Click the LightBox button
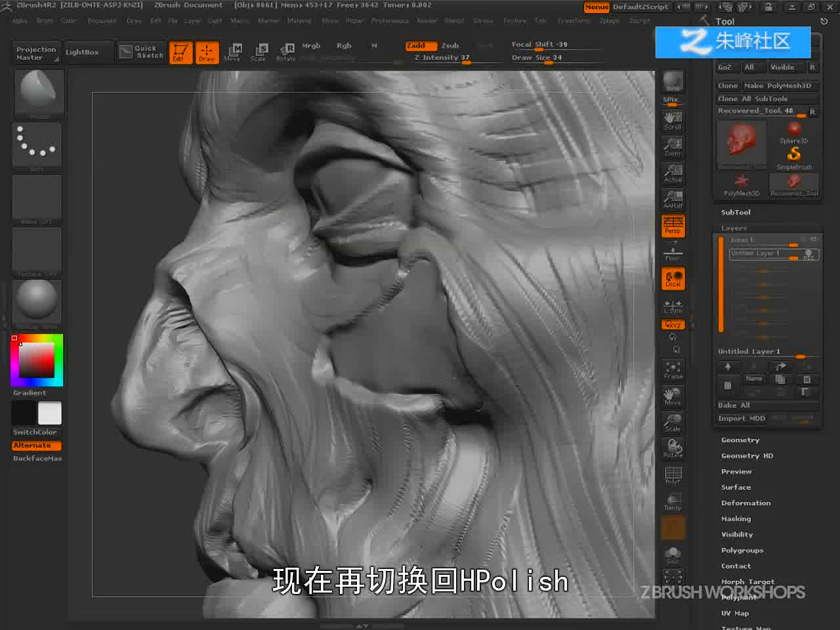 [x=82, y=52]
